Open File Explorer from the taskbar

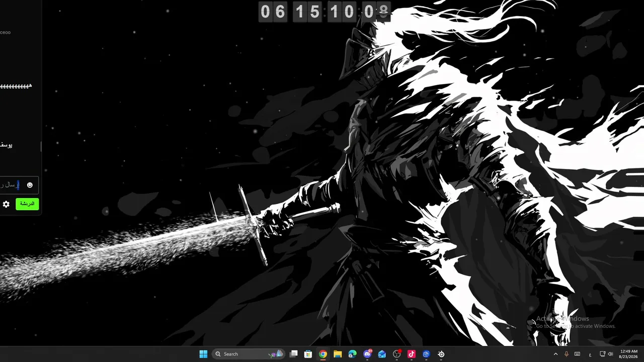338,354
